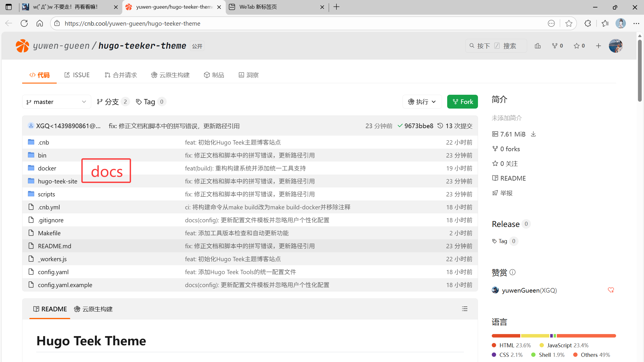Screen dimensions: 644x362
Task: Open the README outline list icon
Action: pyautogui.click(x=464, y=309)
